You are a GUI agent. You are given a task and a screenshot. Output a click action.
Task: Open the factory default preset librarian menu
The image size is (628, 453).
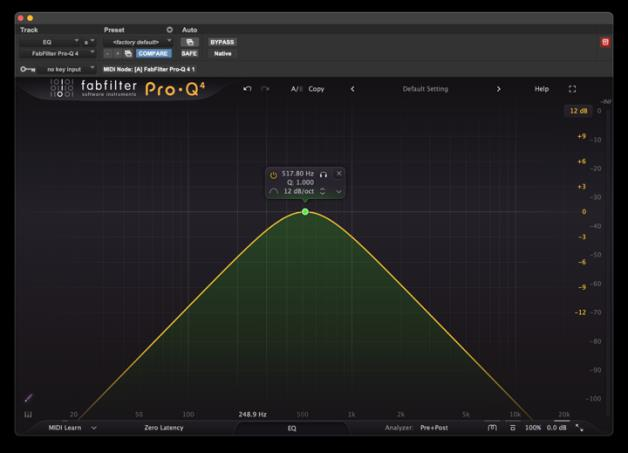point(137,42)
